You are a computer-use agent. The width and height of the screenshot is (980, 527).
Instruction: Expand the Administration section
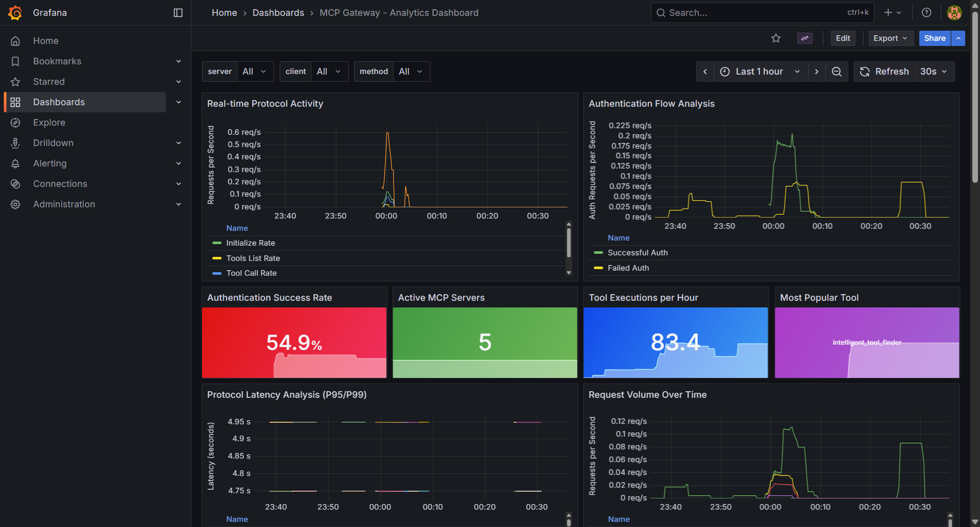[63, 204]
